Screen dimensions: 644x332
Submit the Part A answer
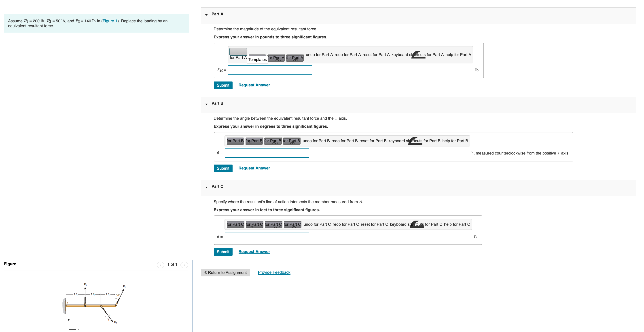[223, 85]
